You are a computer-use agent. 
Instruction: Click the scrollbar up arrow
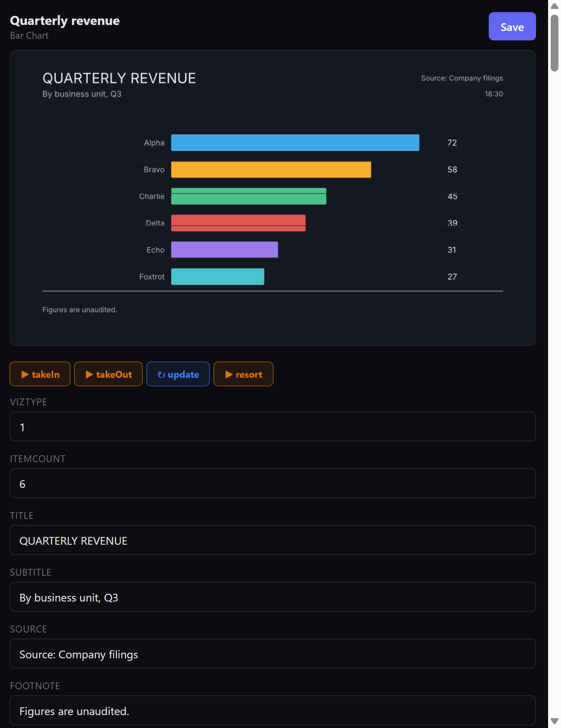(x=555, y=6)
